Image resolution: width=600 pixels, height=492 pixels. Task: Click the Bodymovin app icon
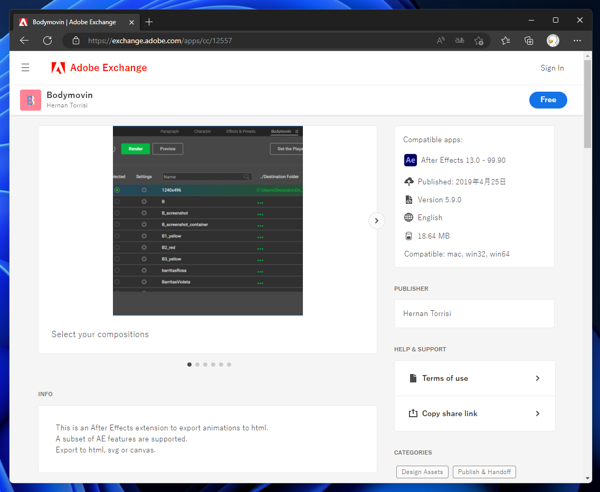coord(31,100)
